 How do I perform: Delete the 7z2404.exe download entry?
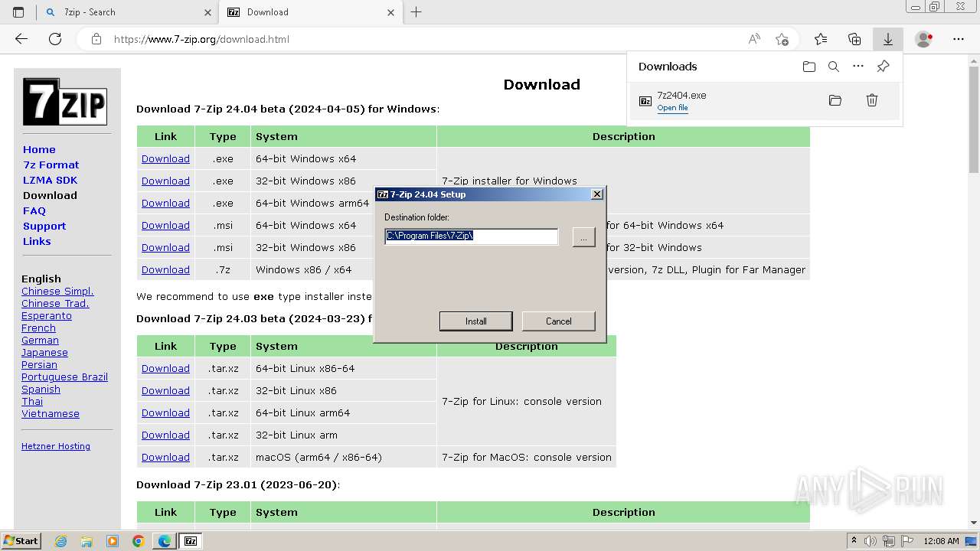(871, 100)
